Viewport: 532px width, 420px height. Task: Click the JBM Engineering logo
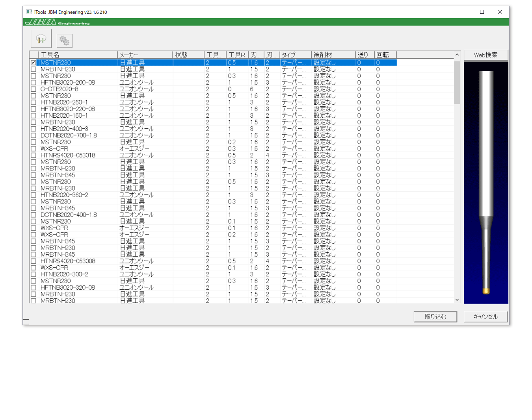(58, 22)
